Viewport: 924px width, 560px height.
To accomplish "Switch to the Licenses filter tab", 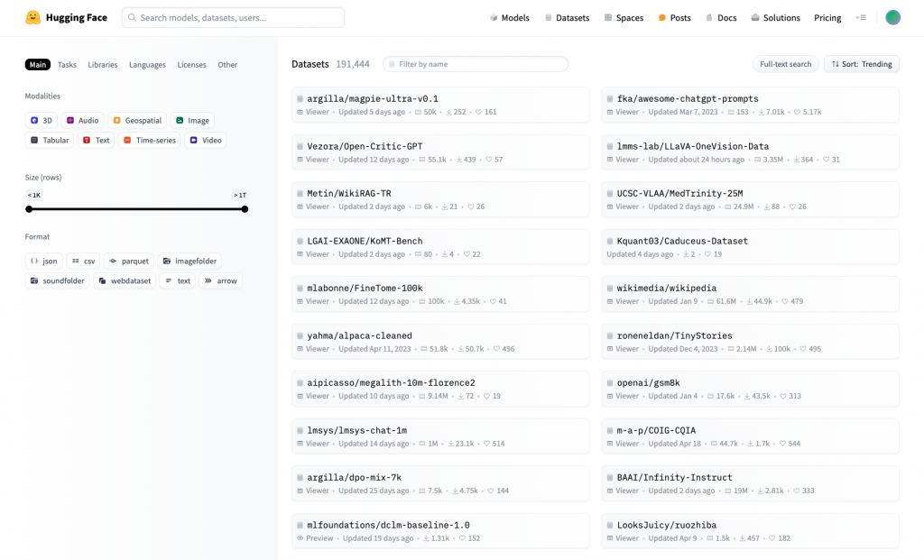I will (191, 65).
